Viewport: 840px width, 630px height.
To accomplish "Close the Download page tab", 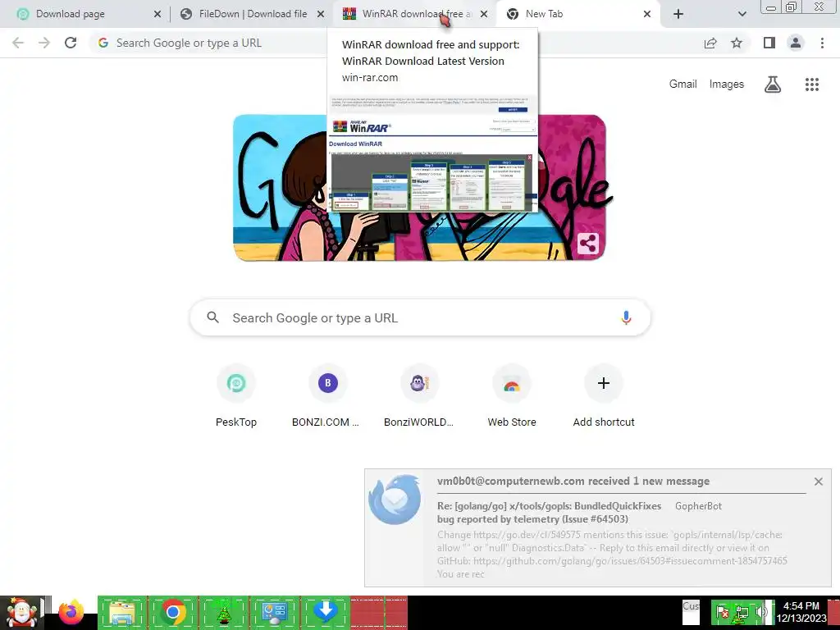I will coord(157,15).
